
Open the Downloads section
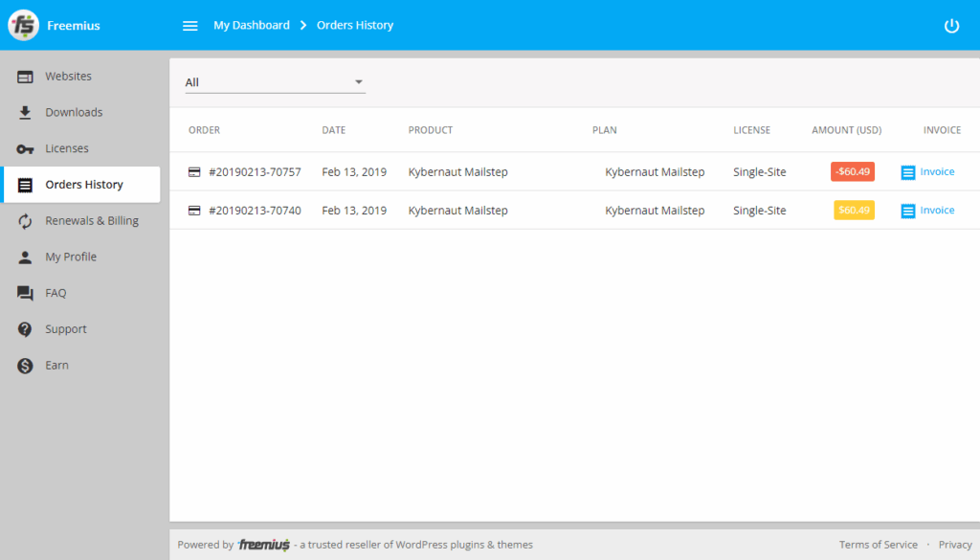(x=74, y=113)
